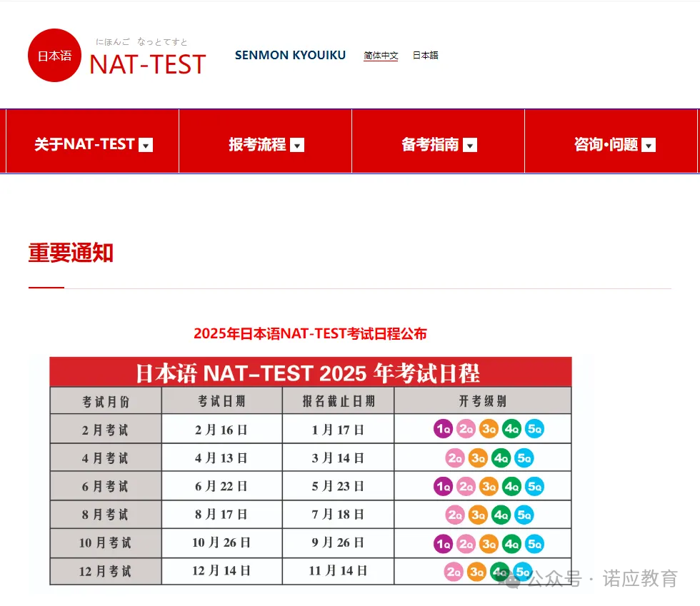Screen dimensions: 700x606
Task: Switch language to 日本語
Action: pos(426,56)
